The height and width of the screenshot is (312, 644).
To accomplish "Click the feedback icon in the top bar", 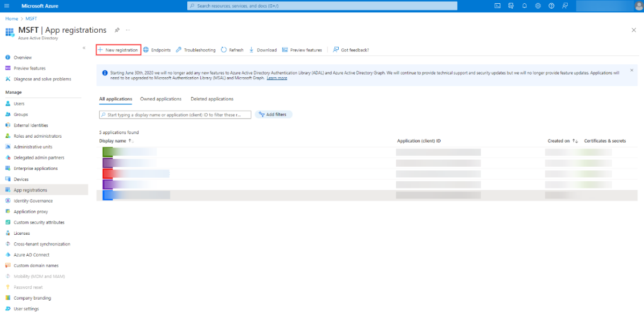I will click(565, 6).
